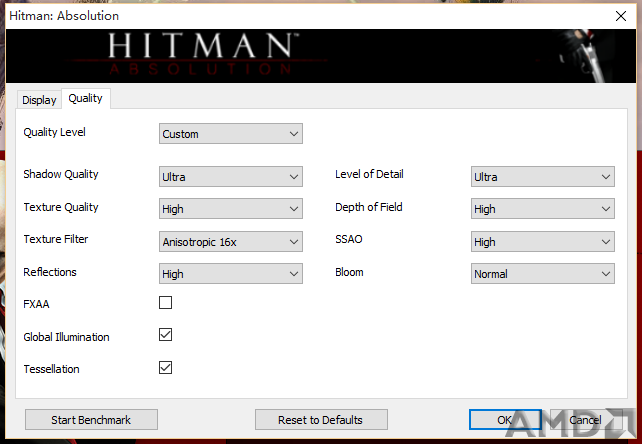Click the Hitman Absolution banner logo

(201, 54)
